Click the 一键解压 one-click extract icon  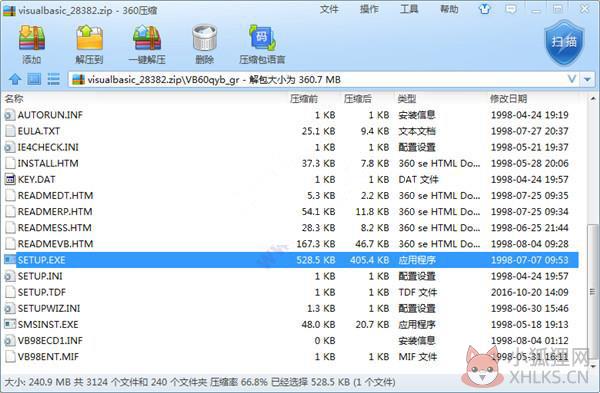click(x=147, y=38)
